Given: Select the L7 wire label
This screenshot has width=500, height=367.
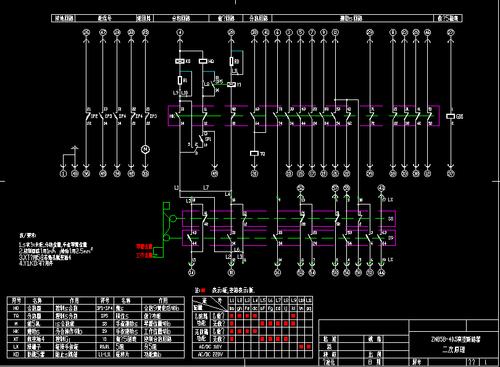Looking at the screenshot, I should pos(206,188).
